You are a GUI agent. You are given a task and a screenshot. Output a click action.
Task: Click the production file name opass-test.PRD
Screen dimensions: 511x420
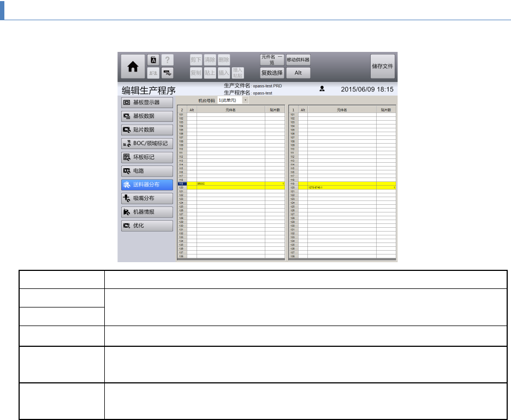coord(267,86)
